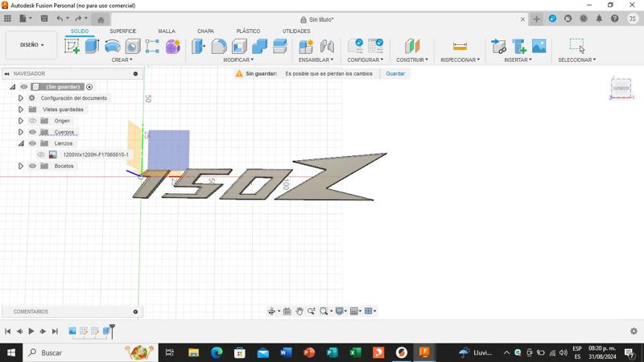
Task: Open the CREAR dropdown menu
Action: (x=122, y=60)
